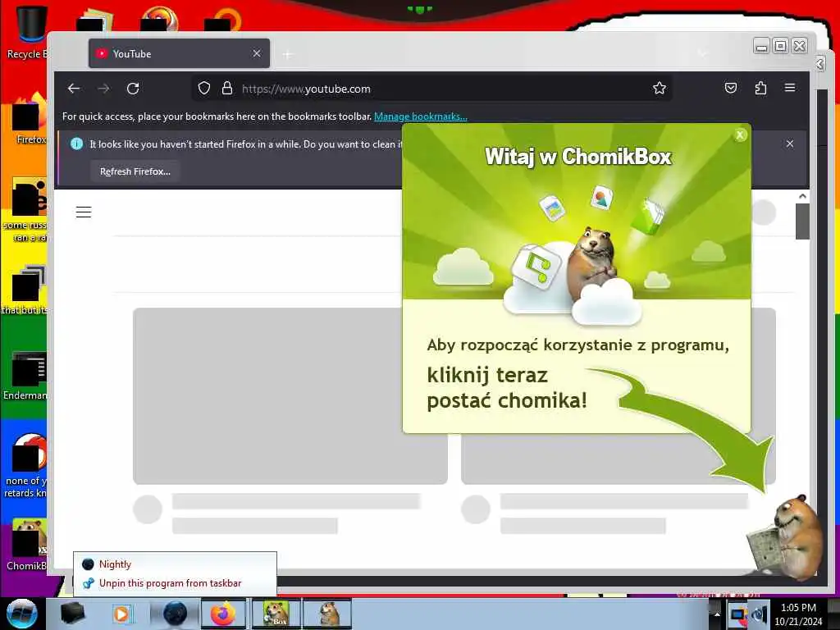Open a new tab with the plus button
This screenshot has height=630, width=840.
point(288,54)
